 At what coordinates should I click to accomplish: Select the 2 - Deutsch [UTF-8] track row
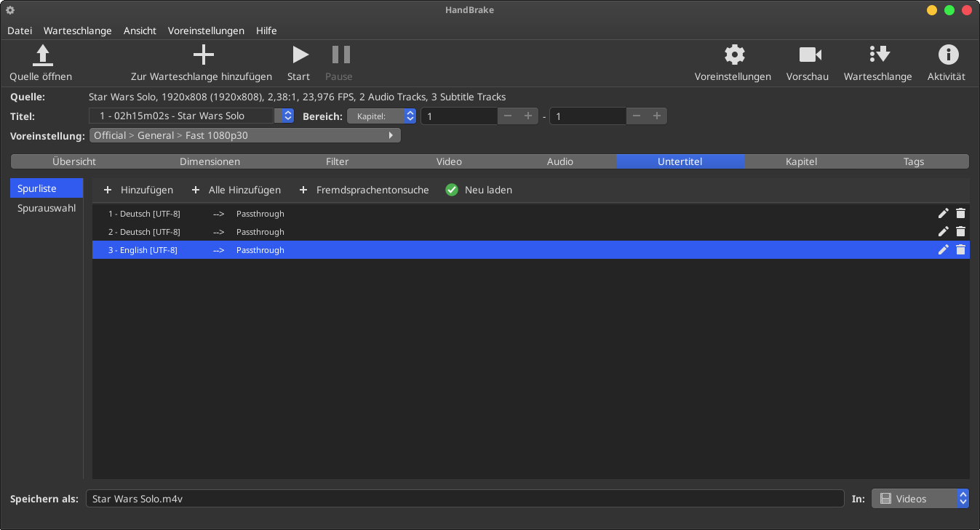[531, 232]
